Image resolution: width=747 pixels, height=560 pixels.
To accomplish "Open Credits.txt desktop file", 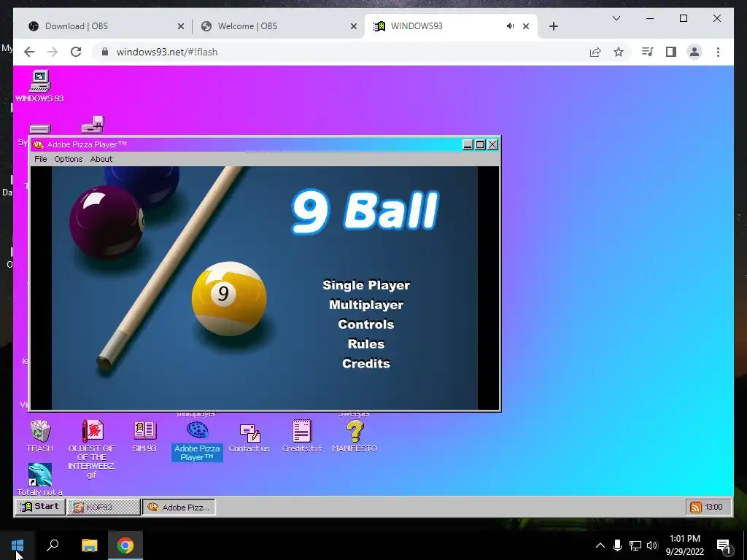I will (x=301, y=436).
